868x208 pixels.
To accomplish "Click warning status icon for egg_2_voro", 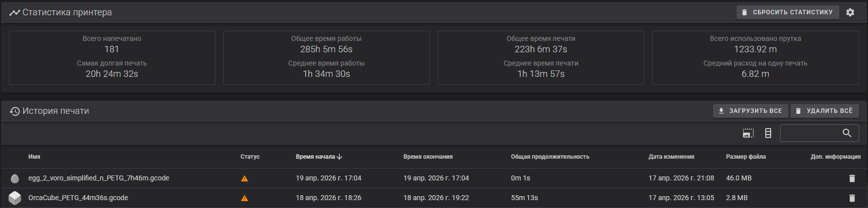I will [x=245, y=178].
